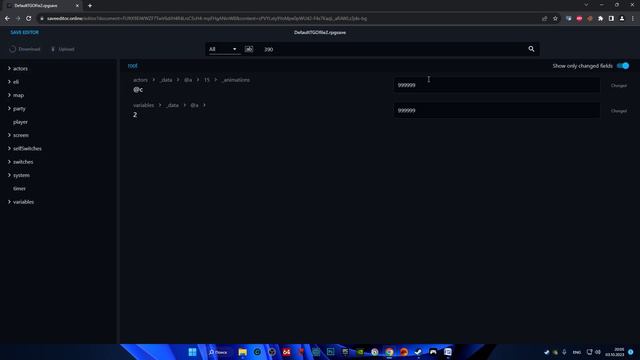Open the SAVE EDITOR home link
This screenshot has height=360, width=640.
24,32
